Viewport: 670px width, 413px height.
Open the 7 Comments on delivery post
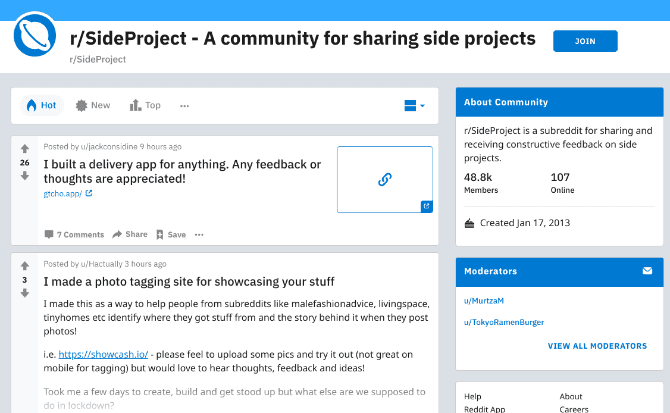74,234
